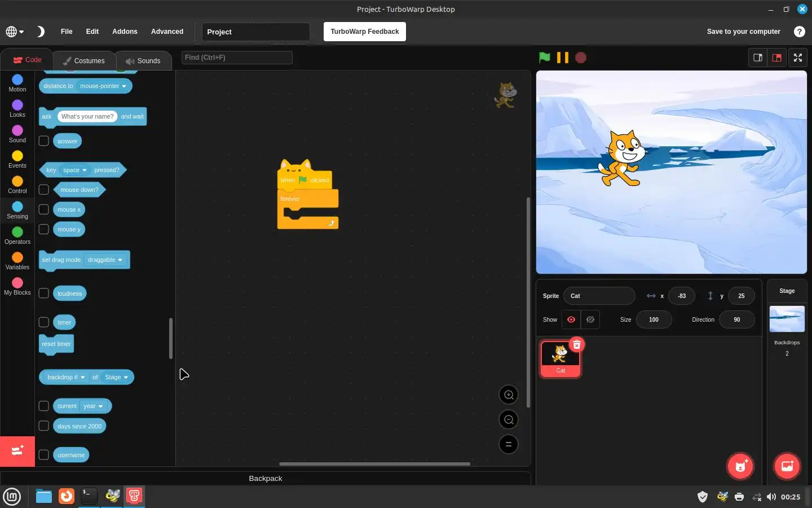The width and height of the screenshot is (812, 508).
Task: Tick the mouse x checkbox
Action: pyautogui.click(x=43, y=209)
